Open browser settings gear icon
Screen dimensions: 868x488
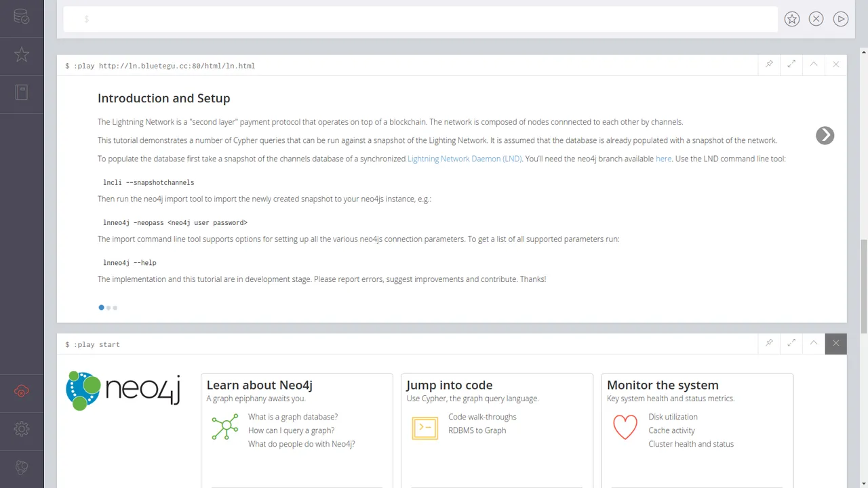tap(22, 429)
